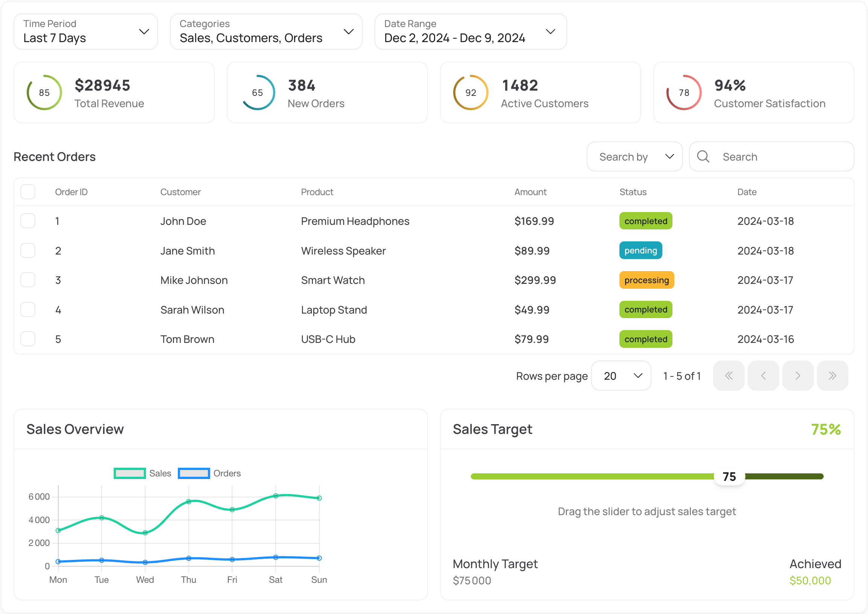The height and width of the screenshot is (614, 868).
Task: Toggle the Sales legend in chart
Action: (142, 473)
